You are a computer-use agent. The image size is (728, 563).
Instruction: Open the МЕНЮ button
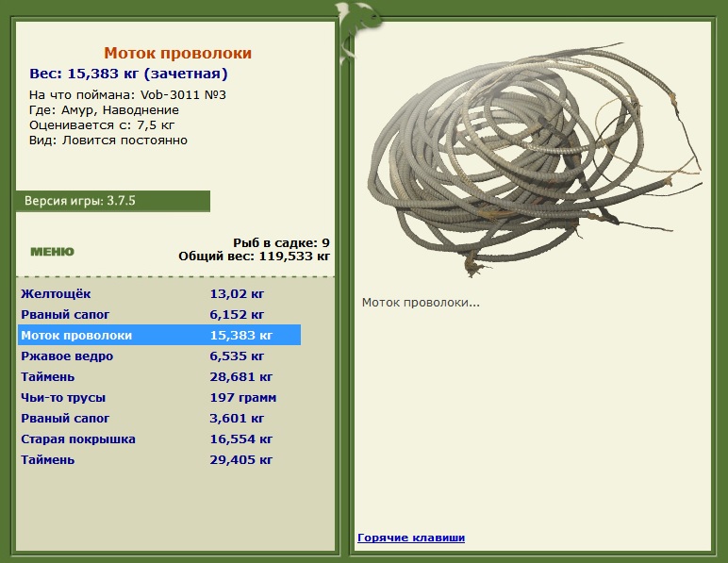pos(52,252)
